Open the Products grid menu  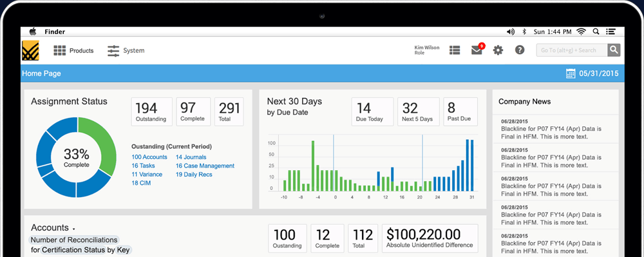click(x=73, y=51)
